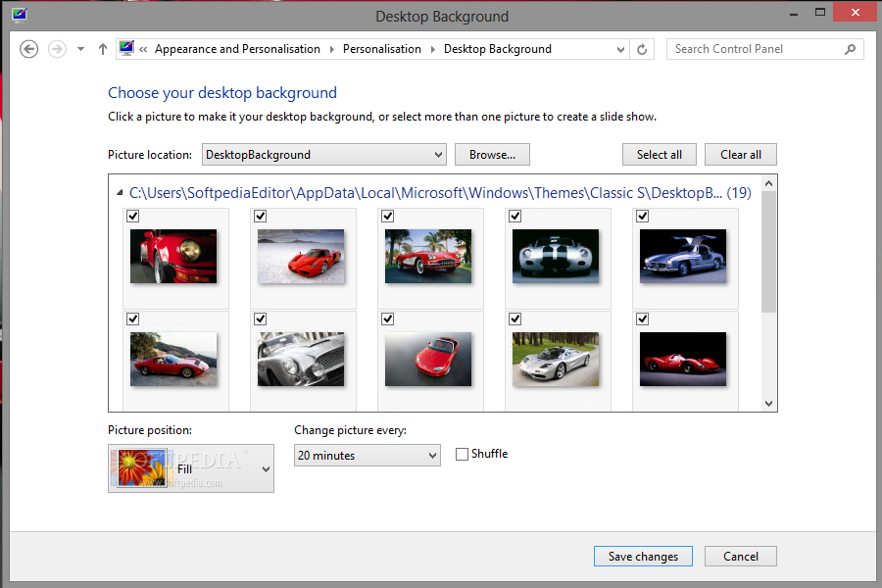The image size is (882, 588).
Task: Click Desktop Background breadcrumb
Action: coord(497,49)
